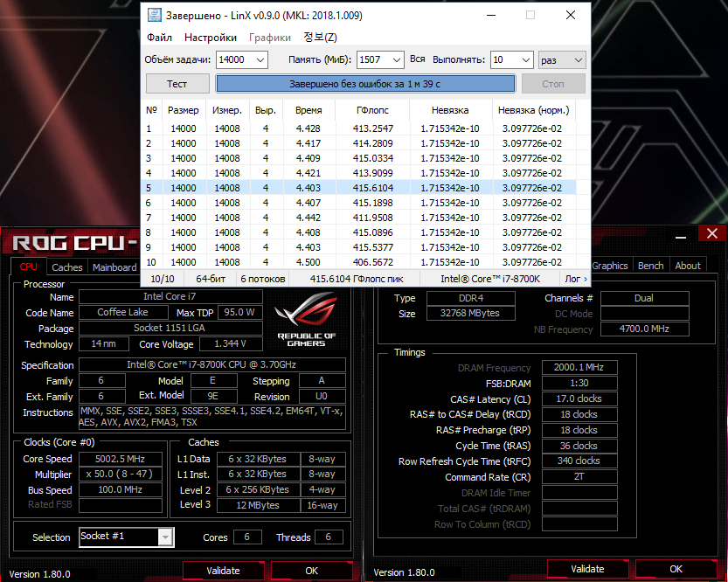Open the Графики menu in LinX
728x582 pixels.
tap(270, 38)
